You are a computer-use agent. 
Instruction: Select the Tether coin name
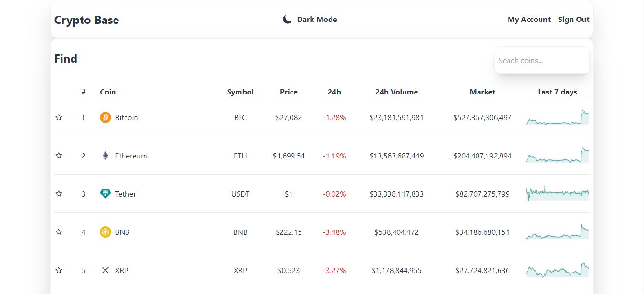[125, 194]
